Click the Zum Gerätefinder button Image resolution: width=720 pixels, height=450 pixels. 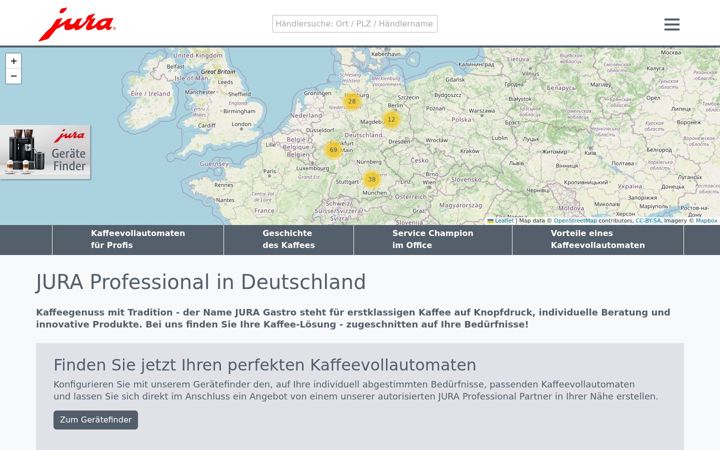pos(96,420)
